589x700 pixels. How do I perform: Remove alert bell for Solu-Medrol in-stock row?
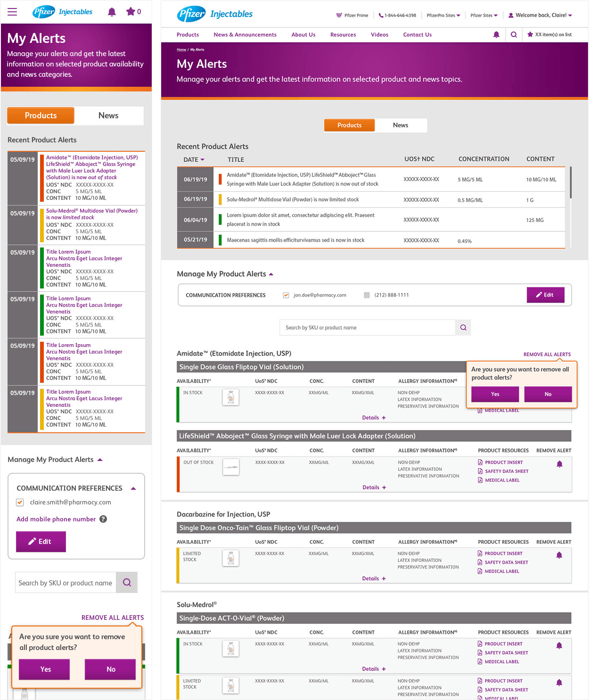pyautogui.click(x=559, y=646)
